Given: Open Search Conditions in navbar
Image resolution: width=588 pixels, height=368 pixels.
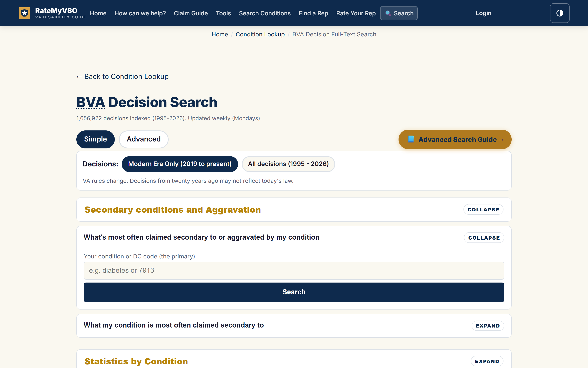Looking at the screenshot, I should 265,13.
